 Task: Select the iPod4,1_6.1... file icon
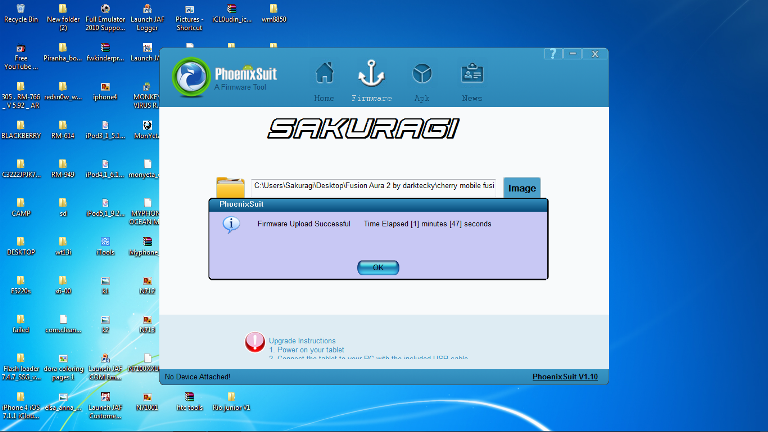pos(105,169)
